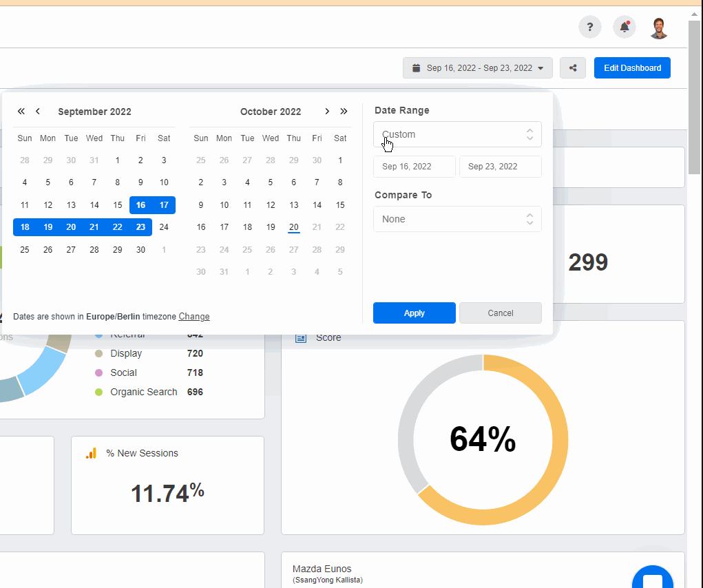Screen dimensions: 703x588
Task: Click the Sep 16, 2022 start date field
Action: pos(414,166)
